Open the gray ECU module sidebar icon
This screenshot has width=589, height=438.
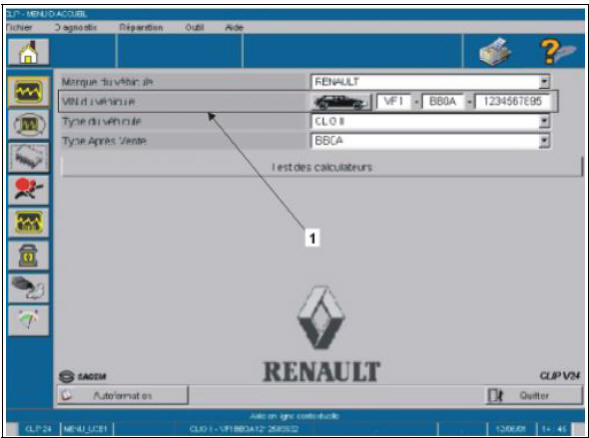tap(29, 157)
